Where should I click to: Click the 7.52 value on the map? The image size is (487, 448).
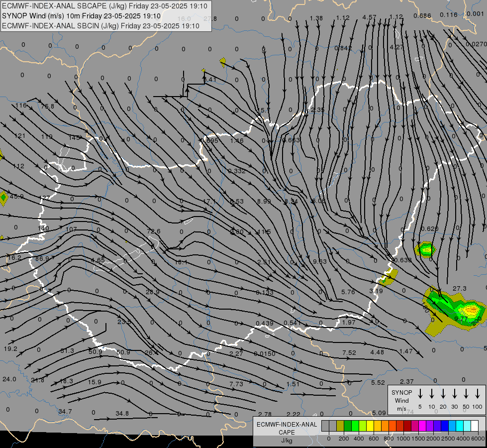coord(349,352)
